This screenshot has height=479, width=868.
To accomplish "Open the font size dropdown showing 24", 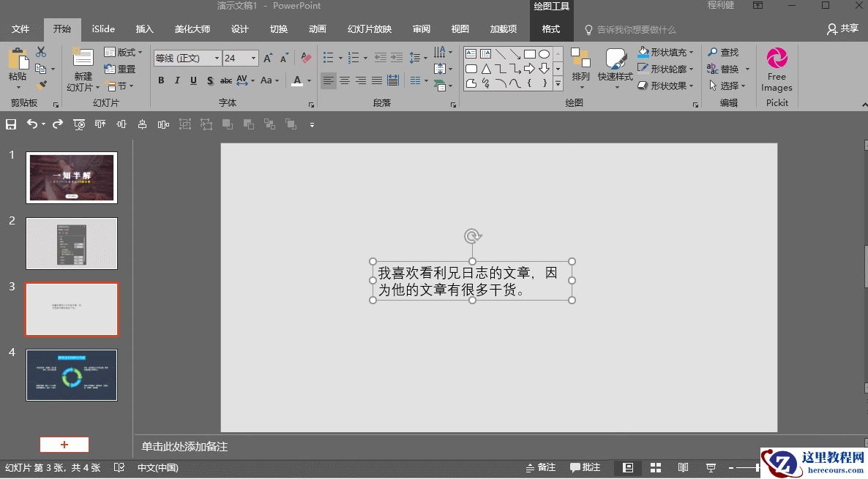I will coord(254,59).
